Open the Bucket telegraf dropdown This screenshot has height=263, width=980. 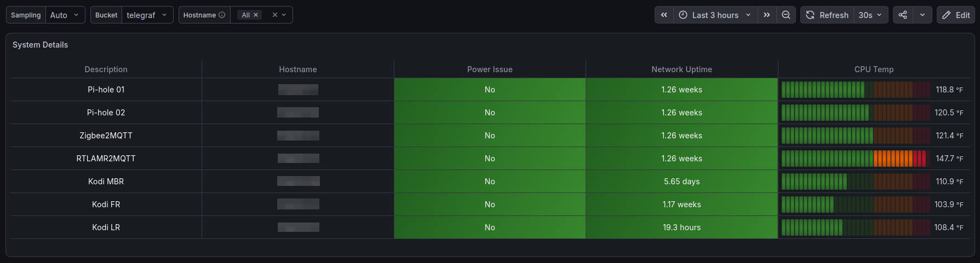(x=147, y=15)
